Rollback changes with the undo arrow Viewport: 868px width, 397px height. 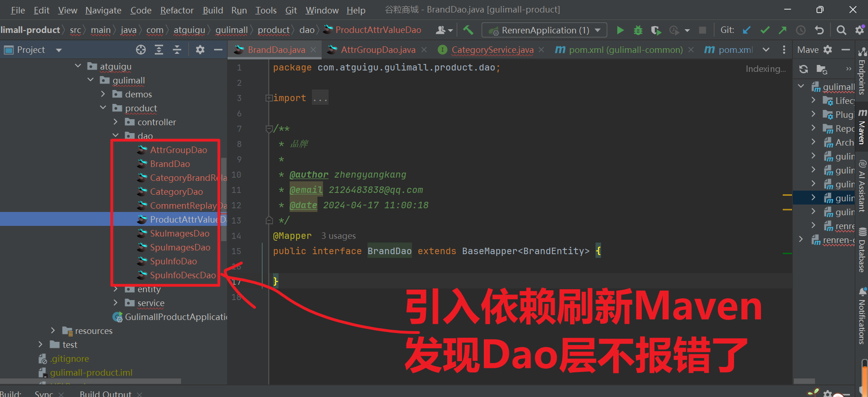tap(819, 30)
